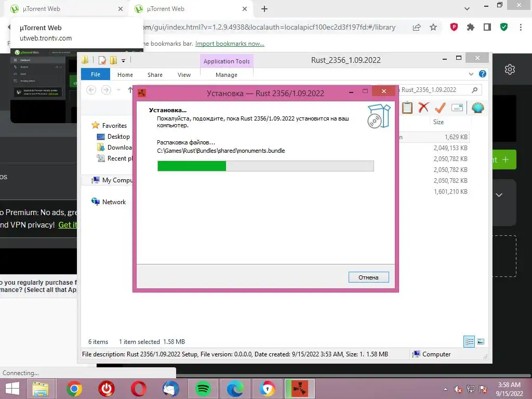
Task: Click the Import bookmarks now link
Action: [x=230, y=44]
